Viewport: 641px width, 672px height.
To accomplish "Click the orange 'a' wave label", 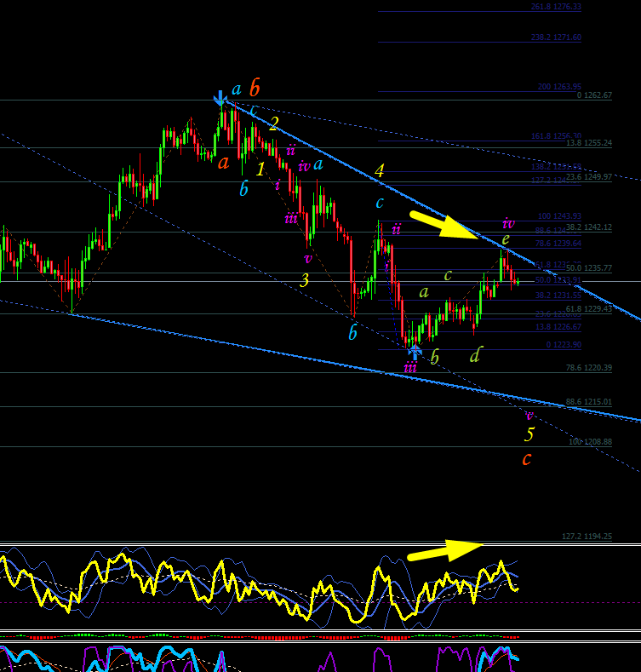I will [223, 163].
